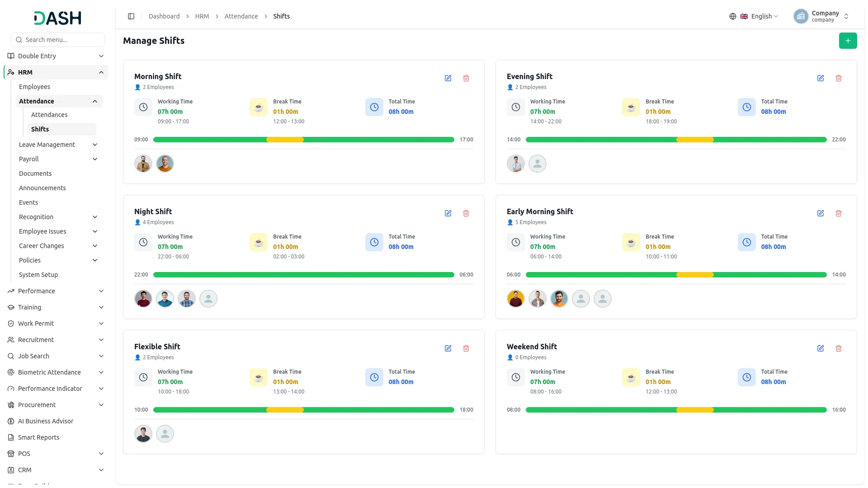The width and height of the screenshot is (868, 488).
Task: Go to Dashboard breadcrumb link
Action: point(164,16)
